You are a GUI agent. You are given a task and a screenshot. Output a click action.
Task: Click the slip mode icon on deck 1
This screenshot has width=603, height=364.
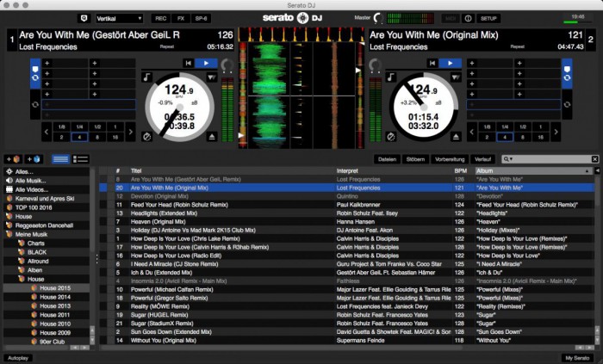[x=146, y=137]
